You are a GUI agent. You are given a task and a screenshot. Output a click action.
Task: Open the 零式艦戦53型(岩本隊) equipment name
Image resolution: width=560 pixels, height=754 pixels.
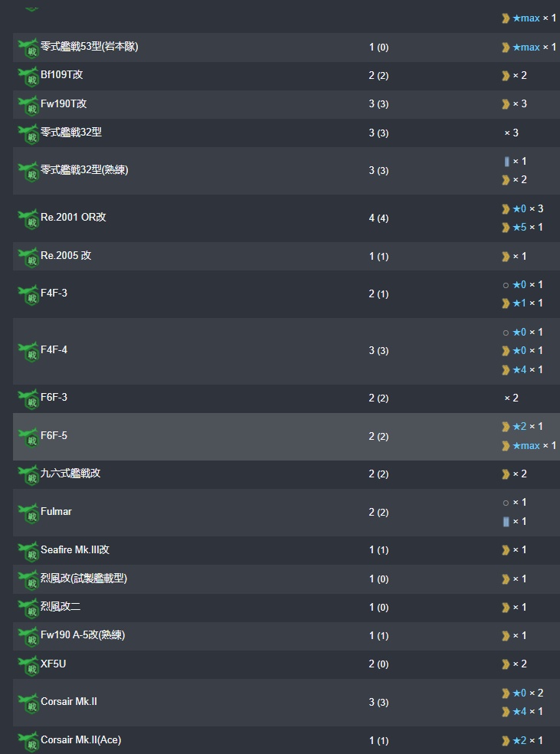point(90,47)
